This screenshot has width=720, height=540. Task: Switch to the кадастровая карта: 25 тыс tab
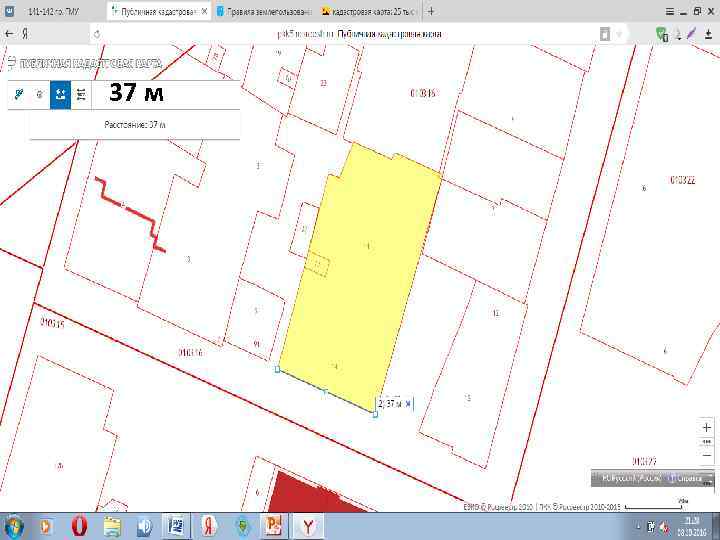coord(370,11)
